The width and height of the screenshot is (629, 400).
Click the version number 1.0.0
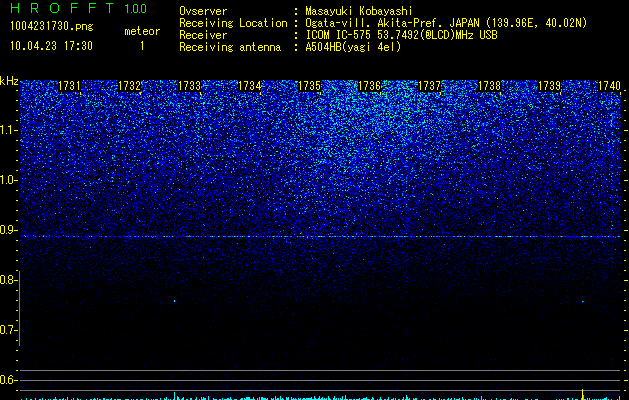pos(135,9)
